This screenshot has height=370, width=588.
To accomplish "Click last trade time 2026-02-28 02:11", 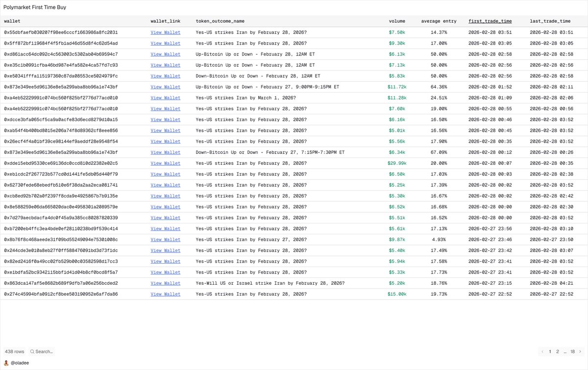I will coord(552,87).
